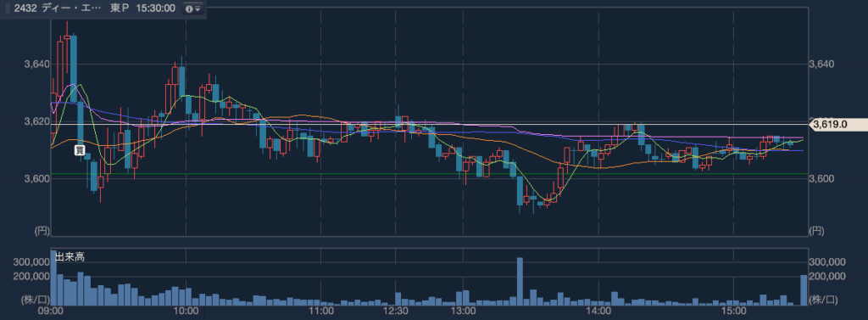The width and height of the screenshot is (868, 320).
Task: Click the 12:30 time axis label
Action: [395, 312]
